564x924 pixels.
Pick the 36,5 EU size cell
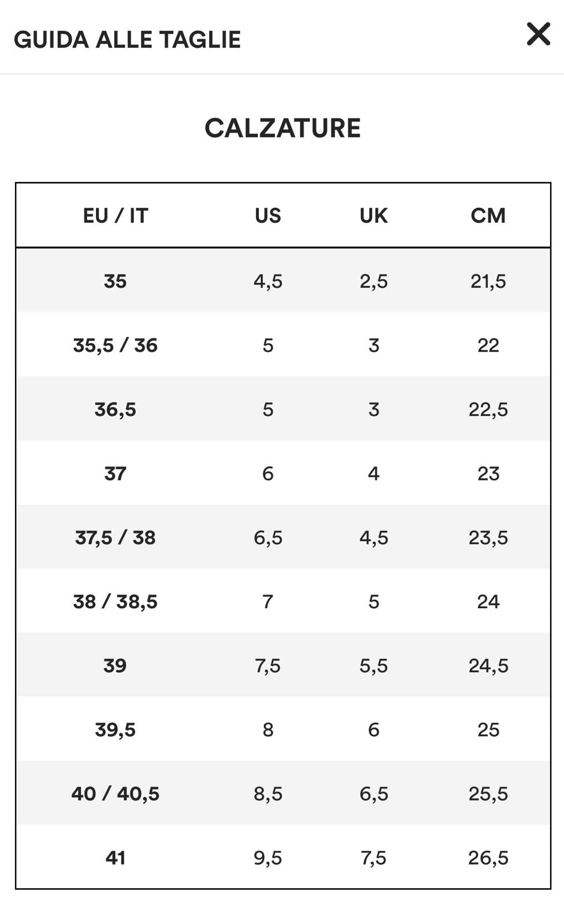pyautogui.click(x=115, y=409)
